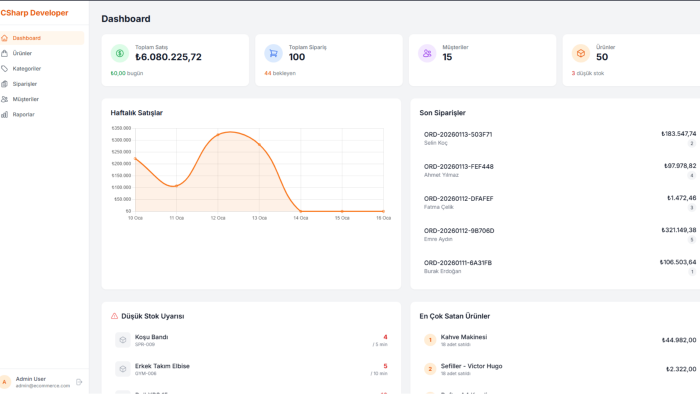Click the Erkek Takım Elbise stock count 5

point(385,366)
